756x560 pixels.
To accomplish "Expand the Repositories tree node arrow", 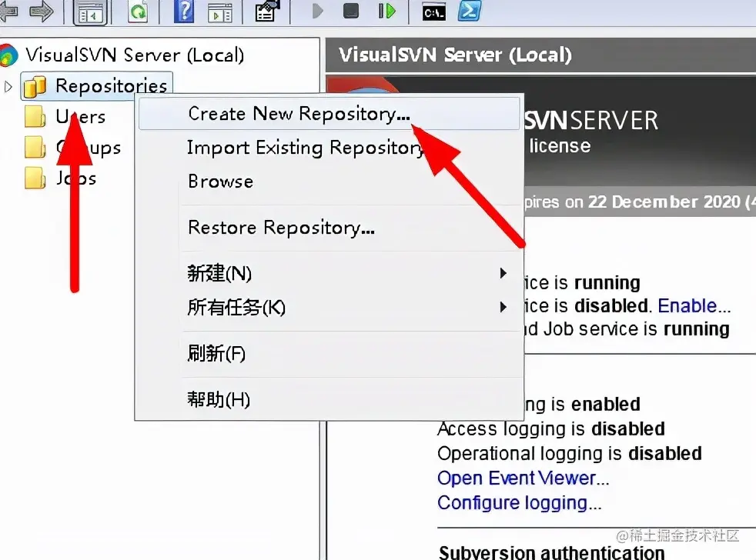I will pyautogui.click(x=8, y=87).
